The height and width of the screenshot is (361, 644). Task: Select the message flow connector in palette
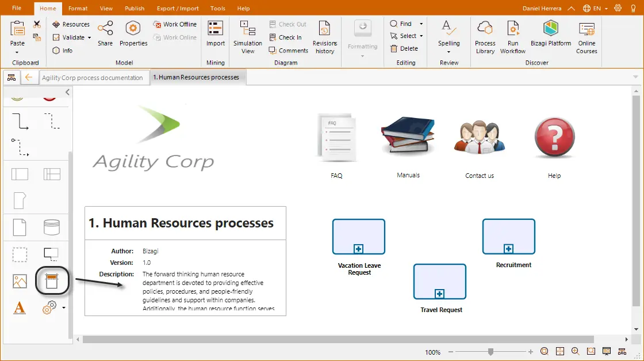tap(20, 147)
